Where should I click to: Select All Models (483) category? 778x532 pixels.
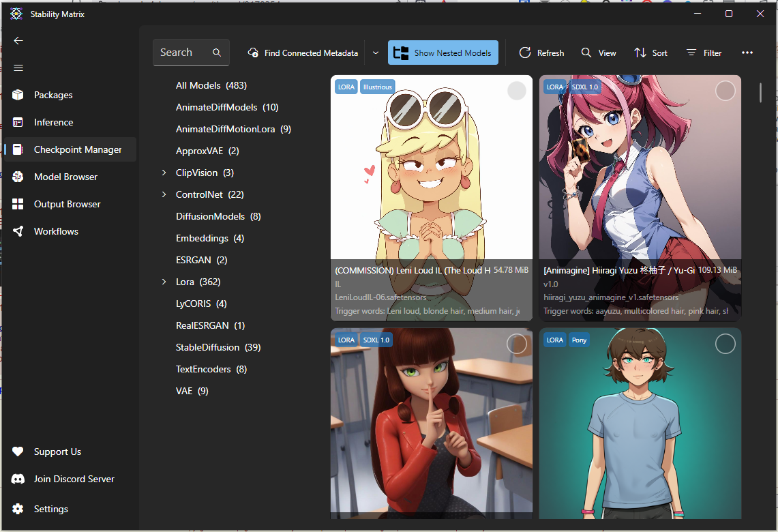point(211,85)
